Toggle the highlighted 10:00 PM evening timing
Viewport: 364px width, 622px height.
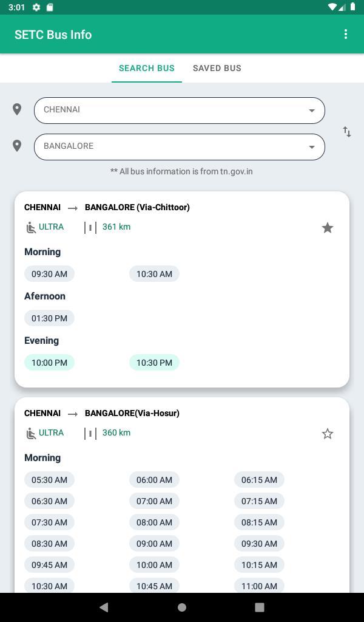[x=49, y=362]
